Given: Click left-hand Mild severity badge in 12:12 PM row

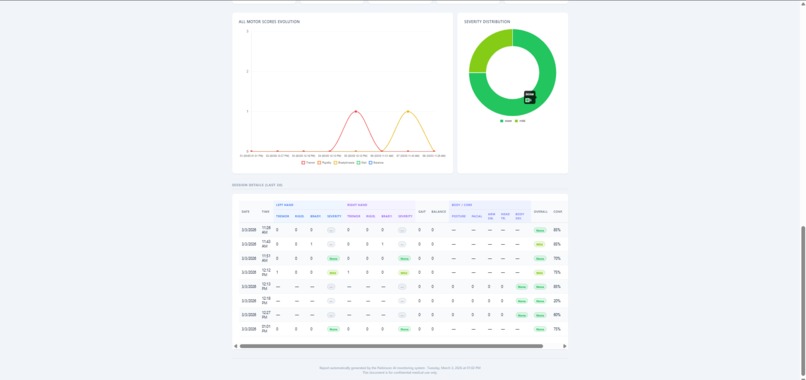Looking at the screenshot, I should coord(333,273).
